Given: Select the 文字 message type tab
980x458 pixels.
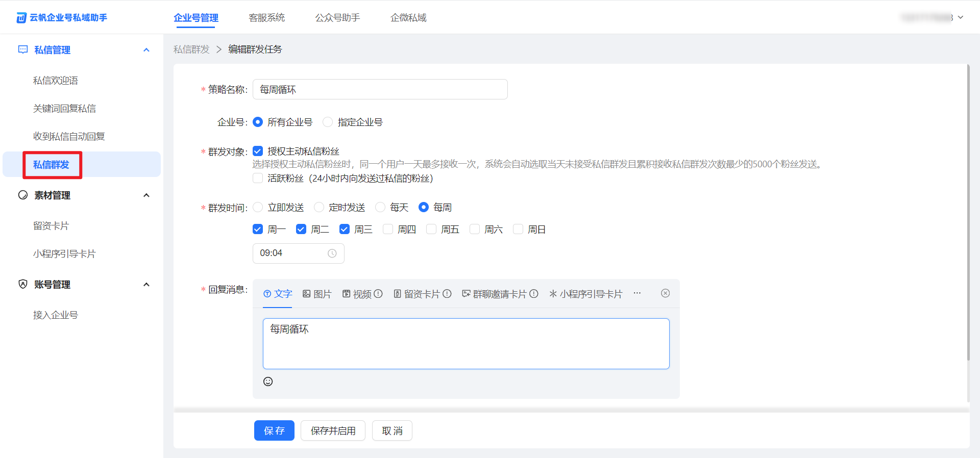Looking at the screenshot, I should point(278,294).
